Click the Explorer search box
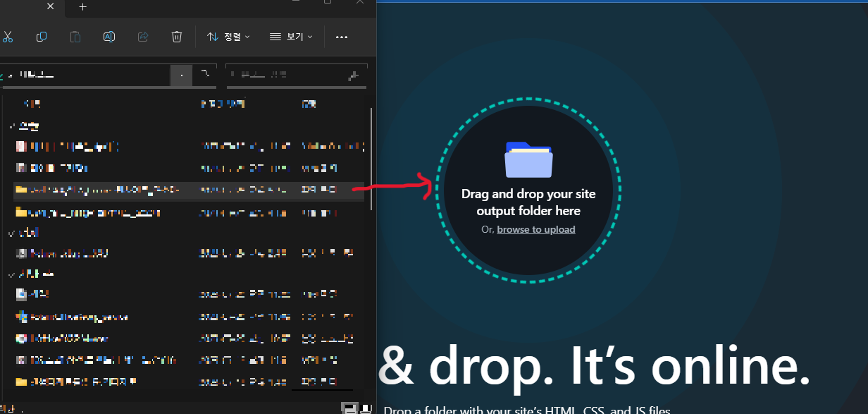 (x=297, y=75)
